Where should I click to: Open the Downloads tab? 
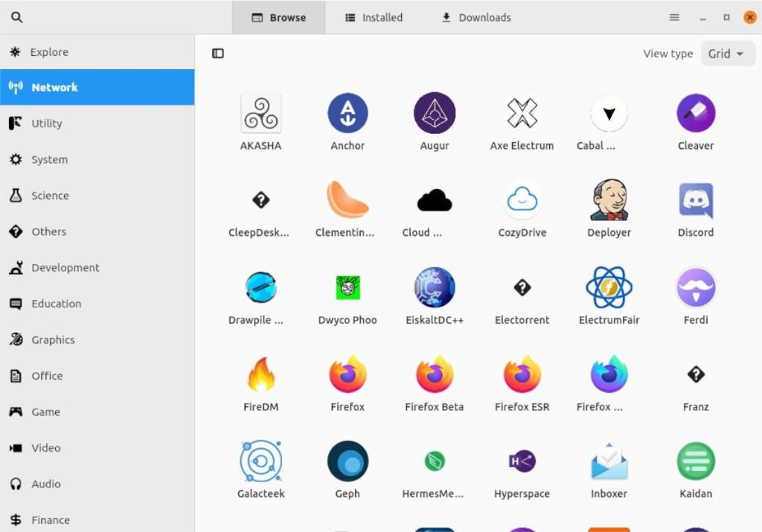click(x=474, y=17)
